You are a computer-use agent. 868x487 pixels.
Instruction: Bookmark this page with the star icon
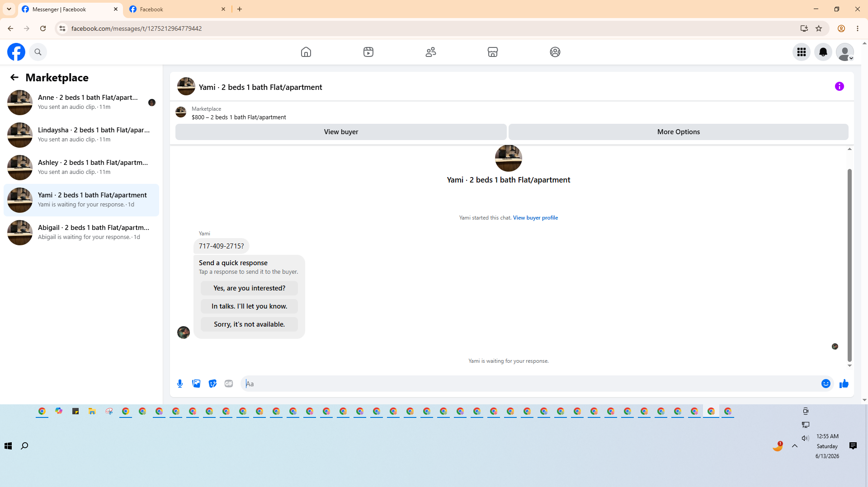click(x=819, y=28)
